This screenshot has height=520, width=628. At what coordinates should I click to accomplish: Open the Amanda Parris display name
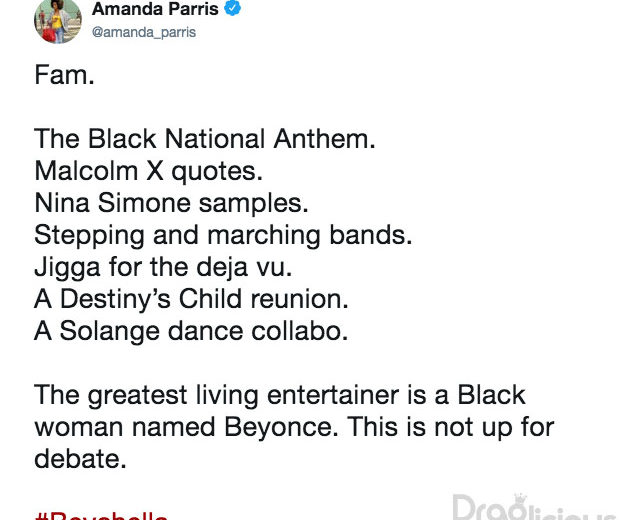pyautogui.click(x=155, y=9)
